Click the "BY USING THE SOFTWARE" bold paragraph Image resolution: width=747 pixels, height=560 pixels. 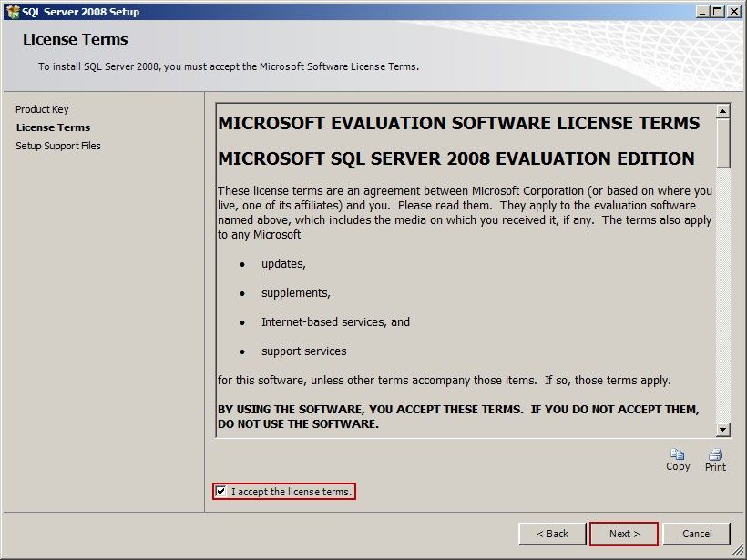pyautogui.click(x=458, y=417)
